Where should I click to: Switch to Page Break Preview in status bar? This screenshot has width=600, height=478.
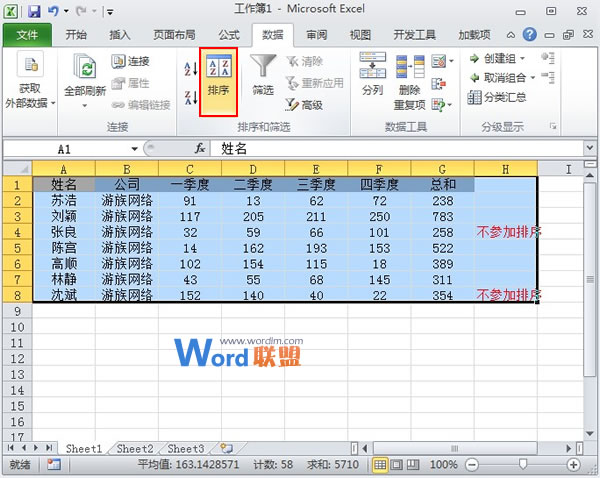(413, 466)
